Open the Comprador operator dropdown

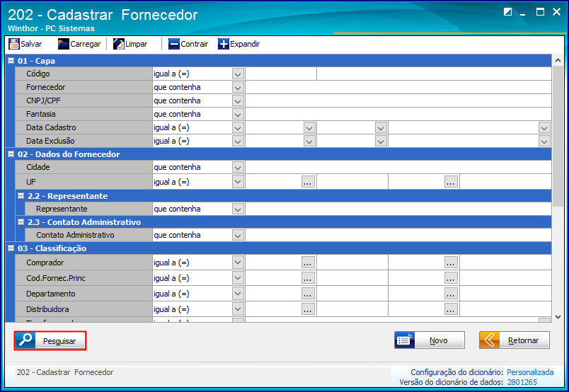click(x=238, y=262)
